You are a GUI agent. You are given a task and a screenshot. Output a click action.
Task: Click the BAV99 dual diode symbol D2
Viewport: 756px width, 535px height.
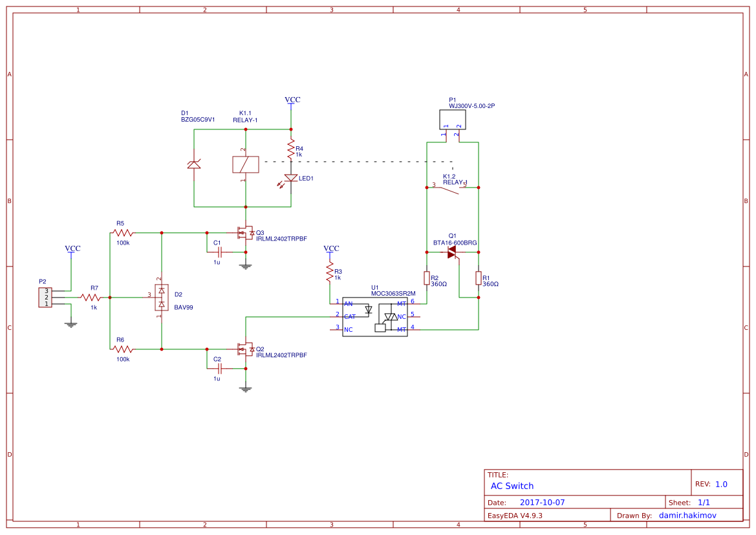160,298
